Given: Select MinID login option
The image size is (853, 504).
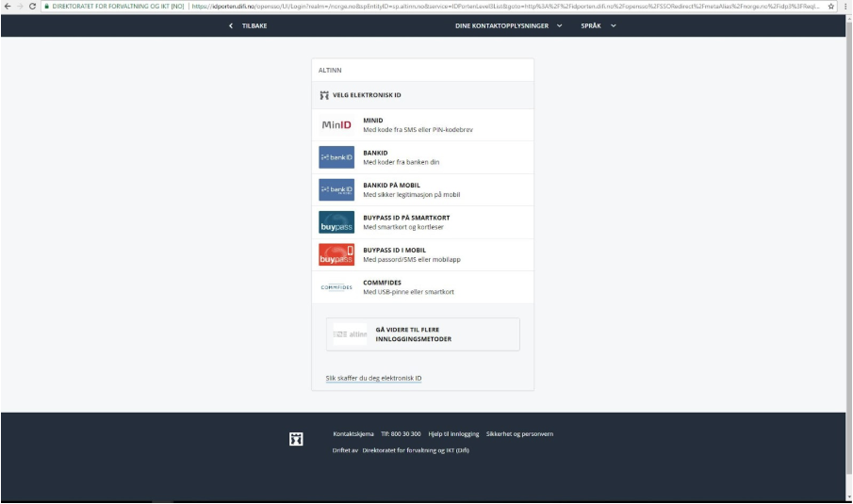Looking at the screenshot, I should coord(422,125).
